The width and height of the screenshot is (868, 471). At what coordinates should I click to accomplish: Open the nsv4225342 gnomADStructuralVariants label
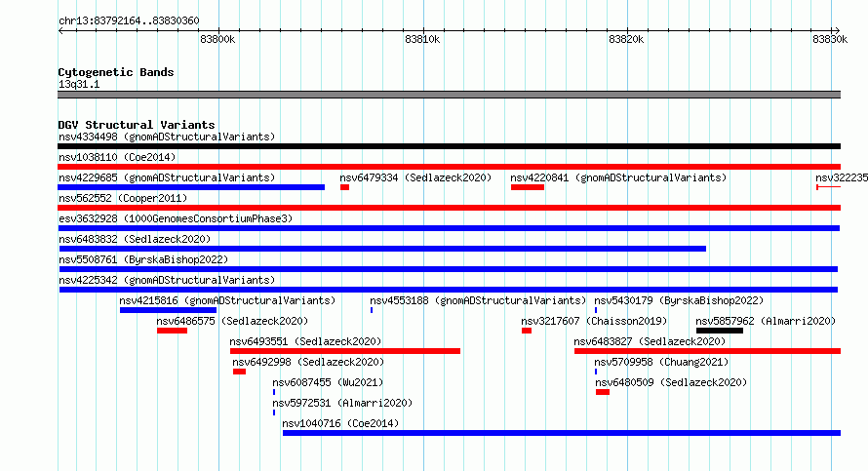(167, 280)
